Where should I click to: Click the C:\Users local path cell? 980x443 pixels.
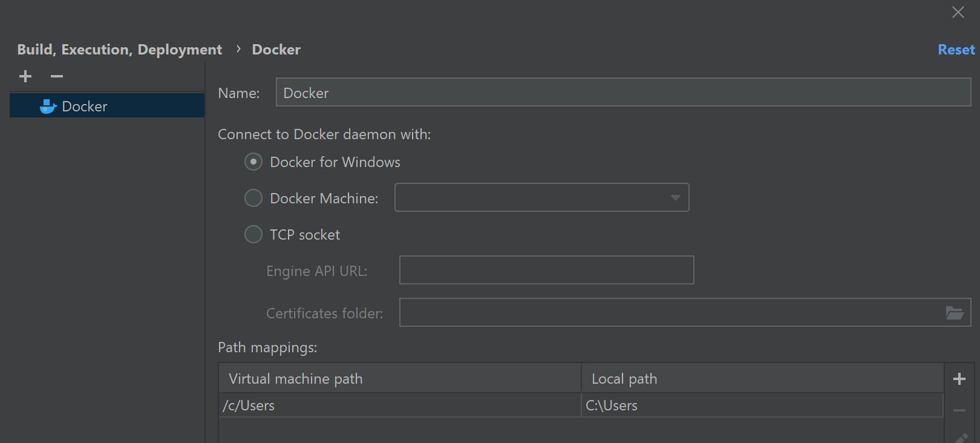coord(762,405)
